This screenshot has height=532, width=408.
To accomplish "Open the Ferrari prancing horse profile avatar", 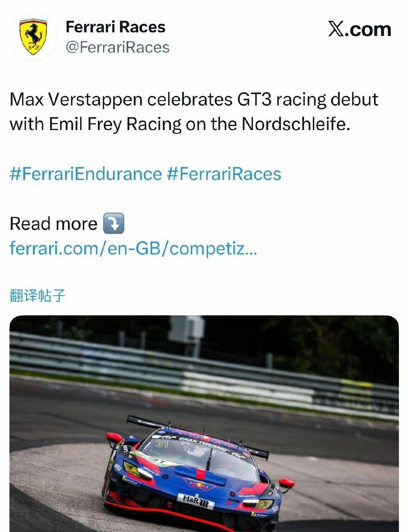I will [33, 37].
